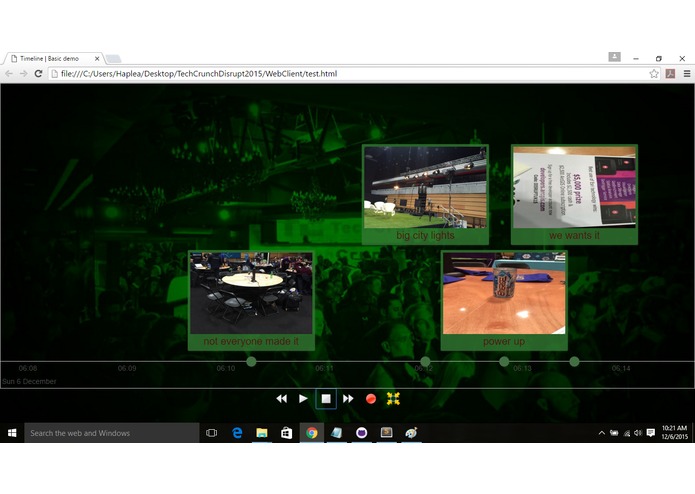Show hidden system tray icons
The width and height of the screenshot is (695, 494).
click(601, 433)
